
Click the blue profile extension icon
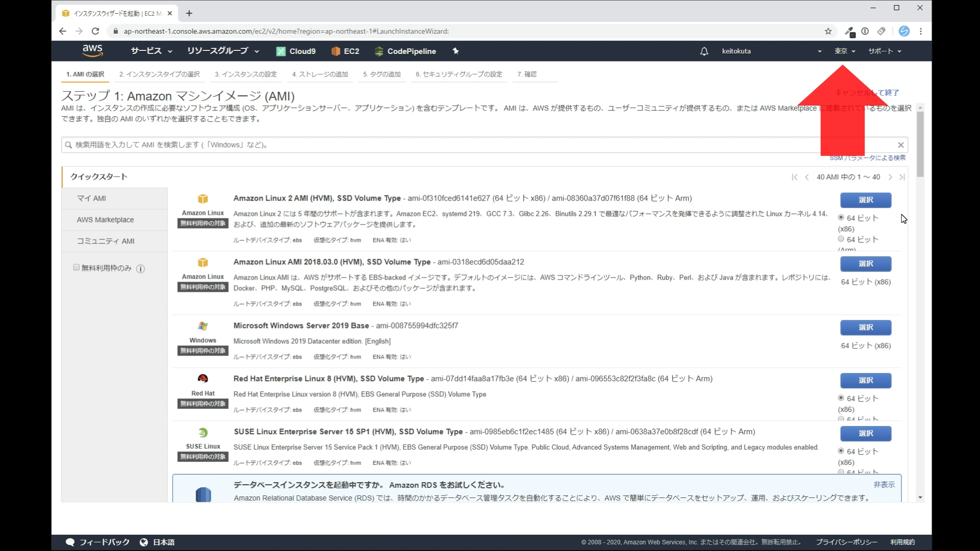904,31
